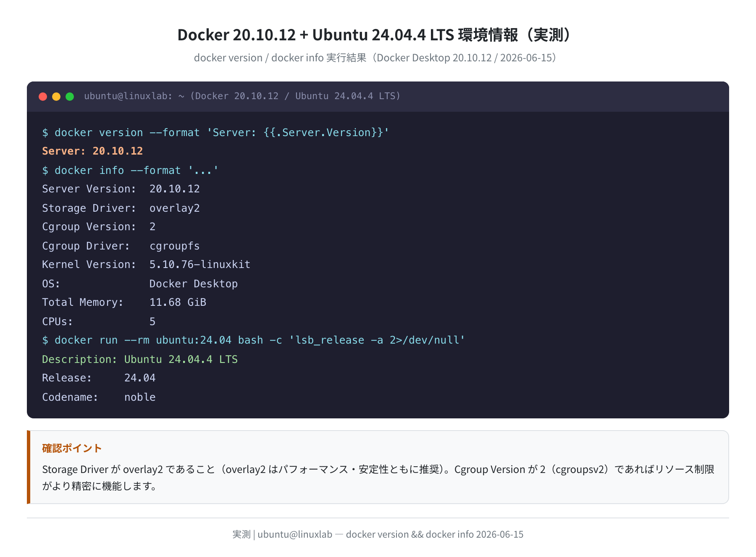
Task: Select the '5.10.76-linuxkit' kernel value
Action: (200, 265)
